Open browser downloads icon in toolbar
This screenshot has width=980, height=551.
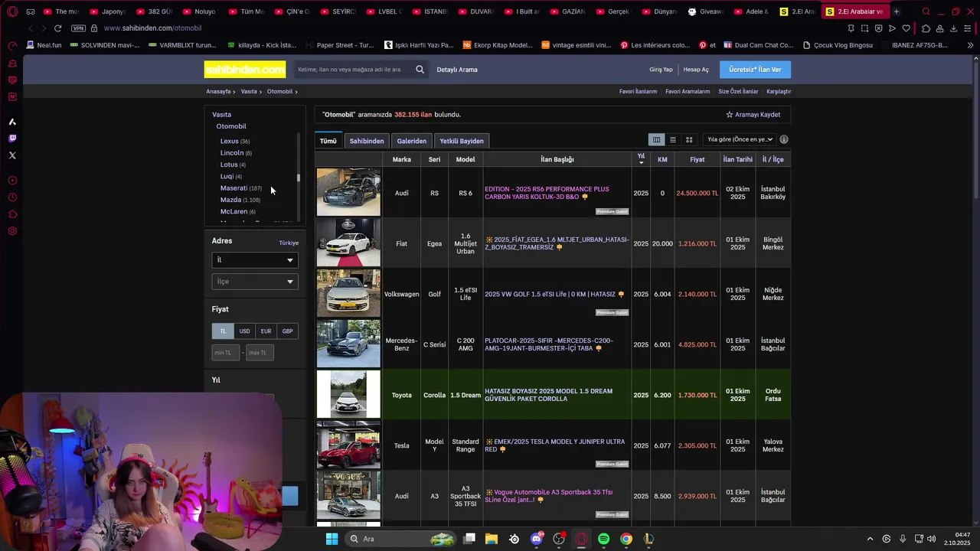click(953, 28)
